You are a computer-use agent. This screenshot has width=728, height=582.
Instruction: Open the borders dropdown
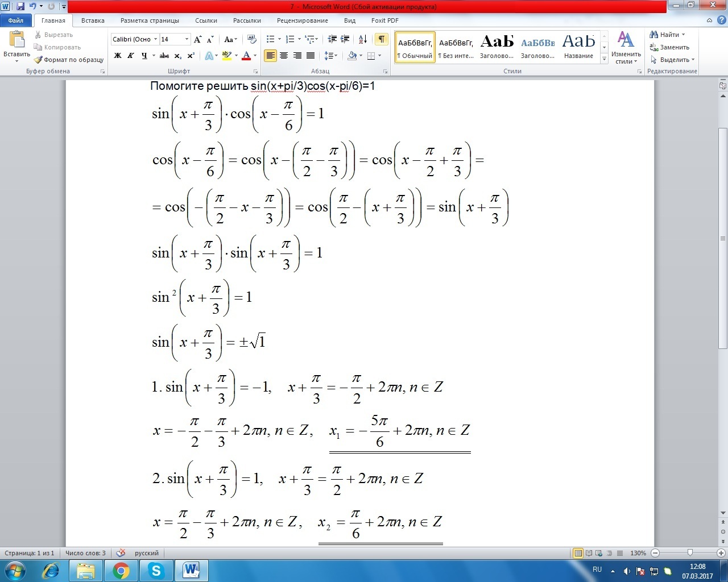pos(374,56)
